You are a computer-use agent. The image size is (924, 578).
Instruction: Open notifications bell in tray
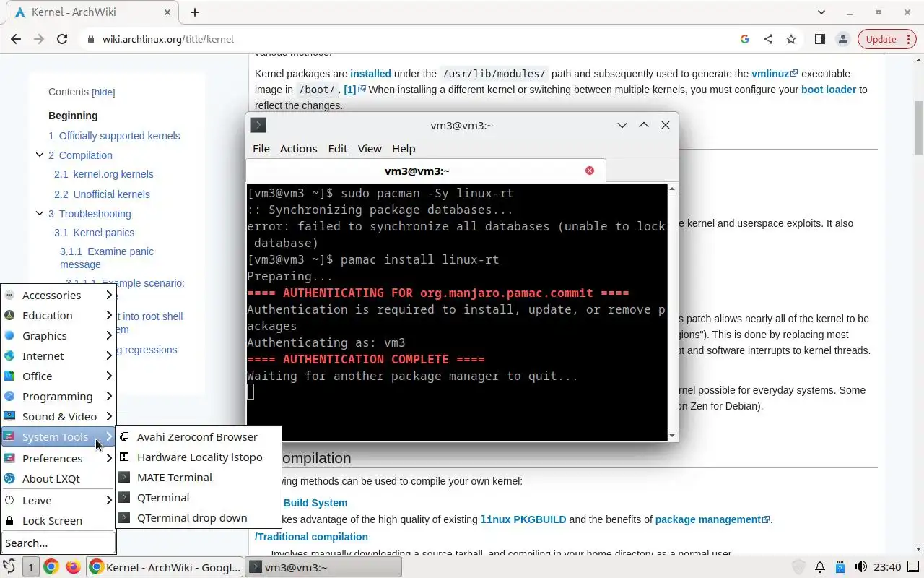pyautogui.click(x=820, y=567)
